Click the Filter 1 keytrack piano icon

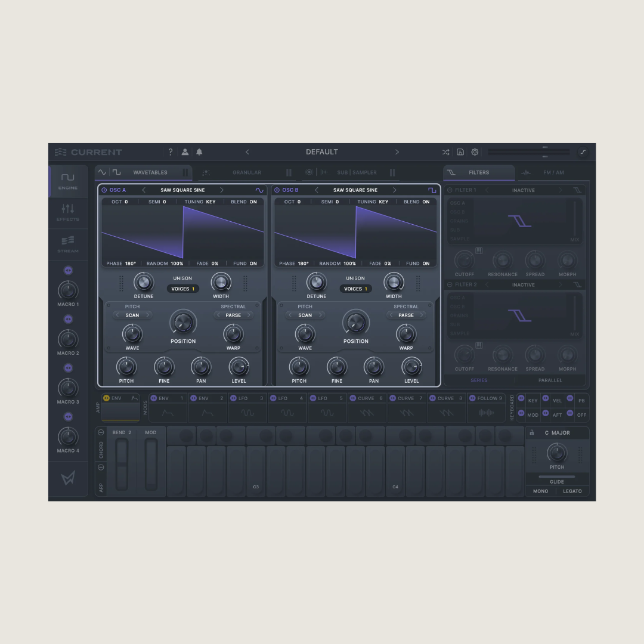point(479,250)
